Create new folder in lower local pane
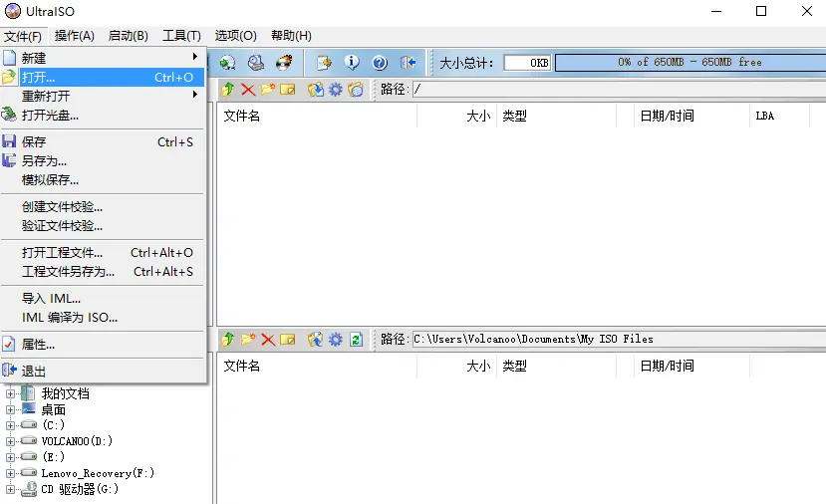This screenshot has height=504, width=826. point(248,340)
